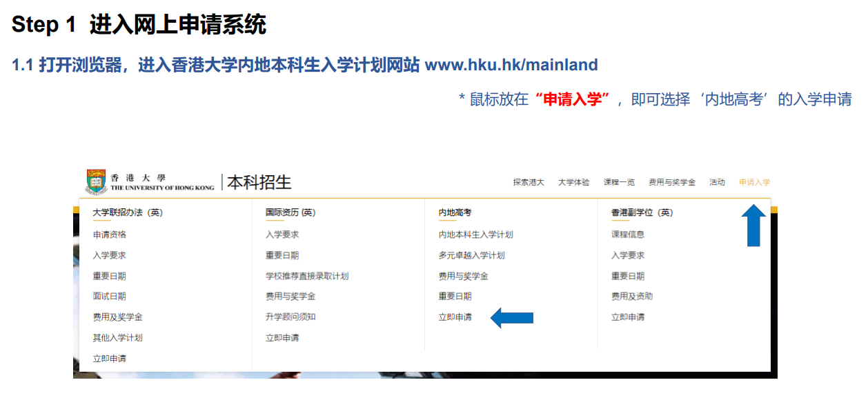Open the 探索港大 navigation menu

(x=528, y=183)
